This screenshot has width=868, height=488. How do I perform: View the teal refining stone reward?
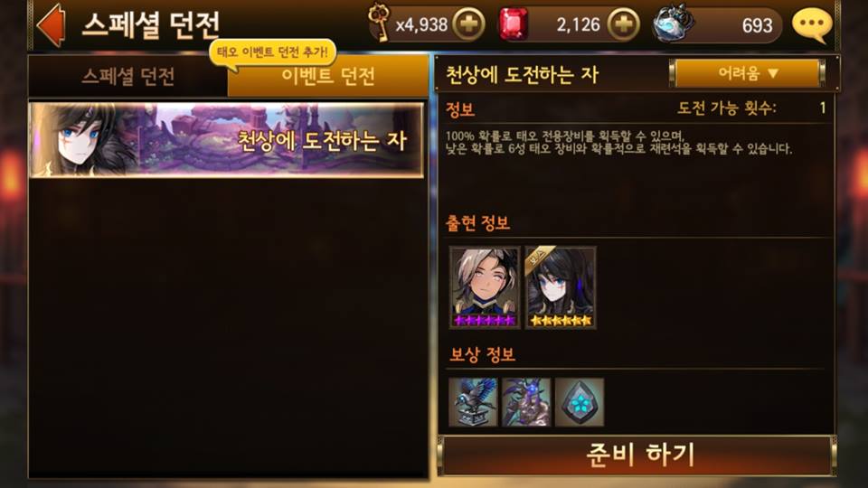click(x=579, y=402)
